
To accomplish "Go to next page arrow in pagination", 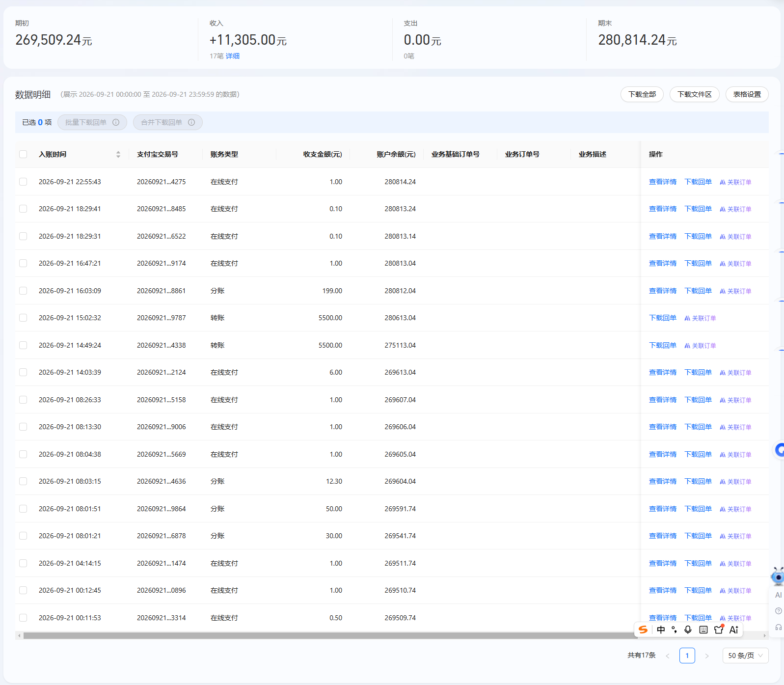I will point(707,656).
